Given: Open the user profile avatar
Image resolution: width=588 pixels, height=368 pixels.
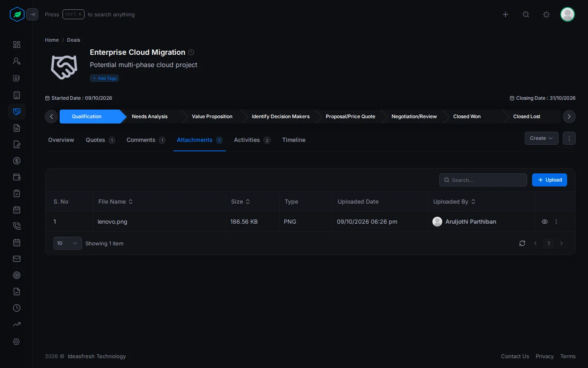Looking at the screenshot, I should [x=568, y=14].
